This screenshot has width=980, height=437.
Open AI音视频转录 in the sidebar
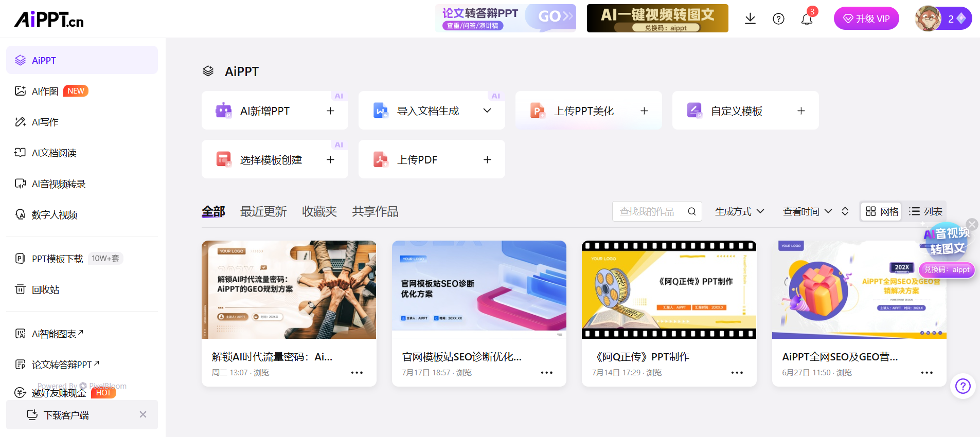pyautogui.click(x=82, y=184)
